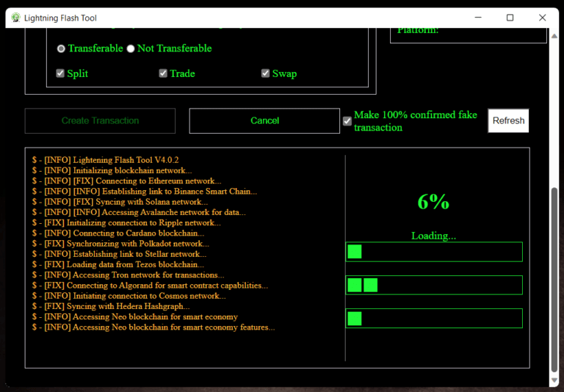Uncheck the Split checkbox
564x392 pixels.
click(x=61, y=73)
